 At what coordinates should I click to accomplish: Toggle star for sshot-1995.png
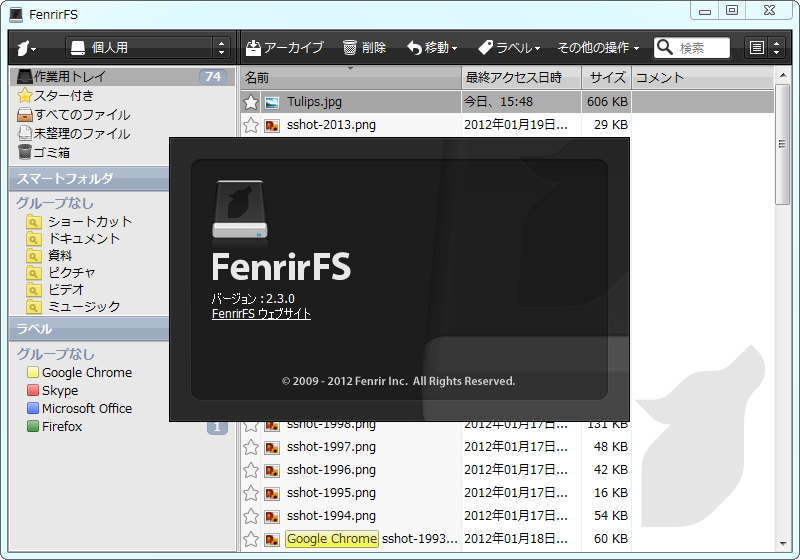click(251, 493)
